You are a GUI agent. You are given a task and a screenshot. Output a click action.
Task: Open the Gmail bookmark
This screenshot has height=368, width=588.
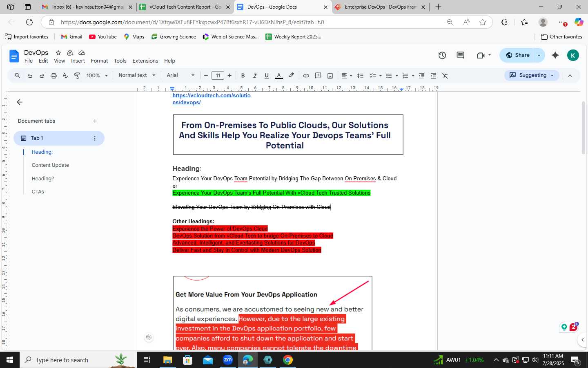click(x=71, y=37)
